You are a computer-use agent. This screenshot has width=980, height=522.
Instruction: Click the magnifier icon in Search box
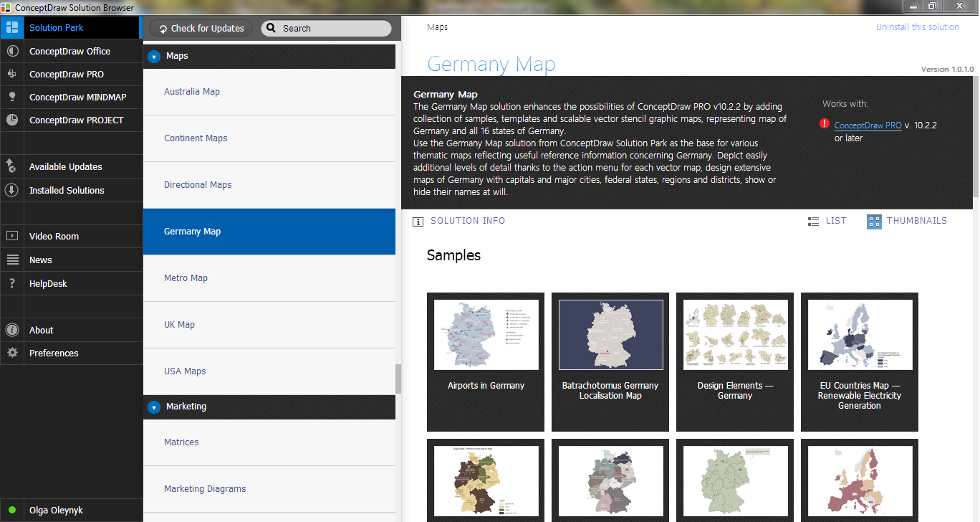coord(271,29)
